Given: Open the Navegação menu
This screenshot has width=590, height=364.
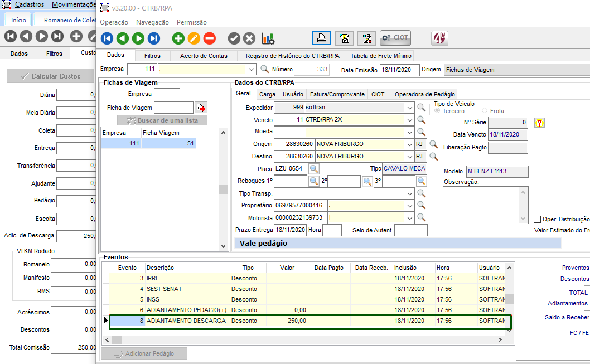Looking at the screenshot, I should click(152, 22).
